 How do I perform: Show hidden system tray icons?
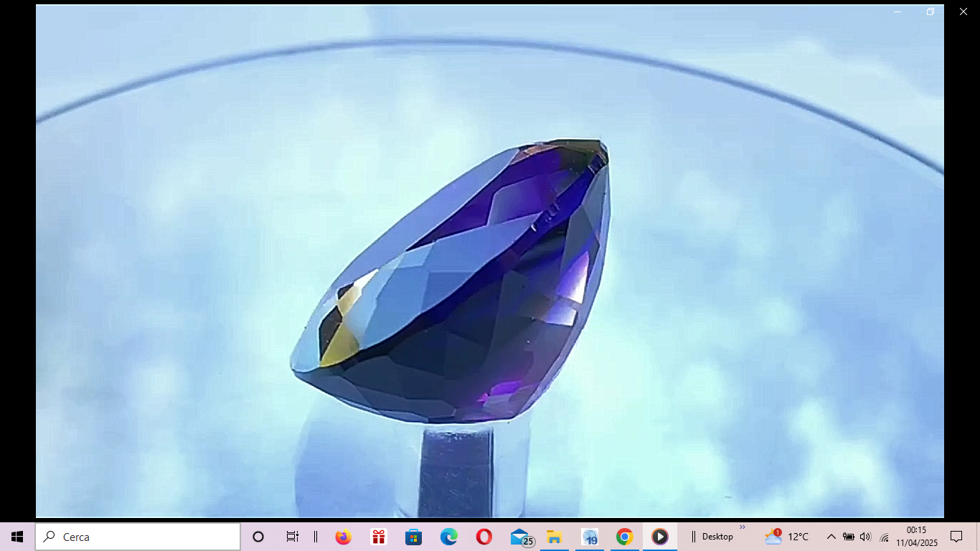(831, 537)
